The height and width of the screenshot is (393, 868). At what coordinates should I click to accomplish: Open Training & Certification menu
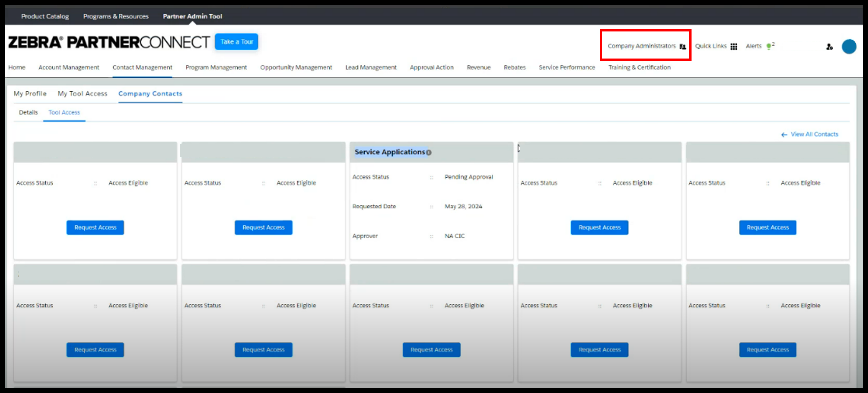639,67
